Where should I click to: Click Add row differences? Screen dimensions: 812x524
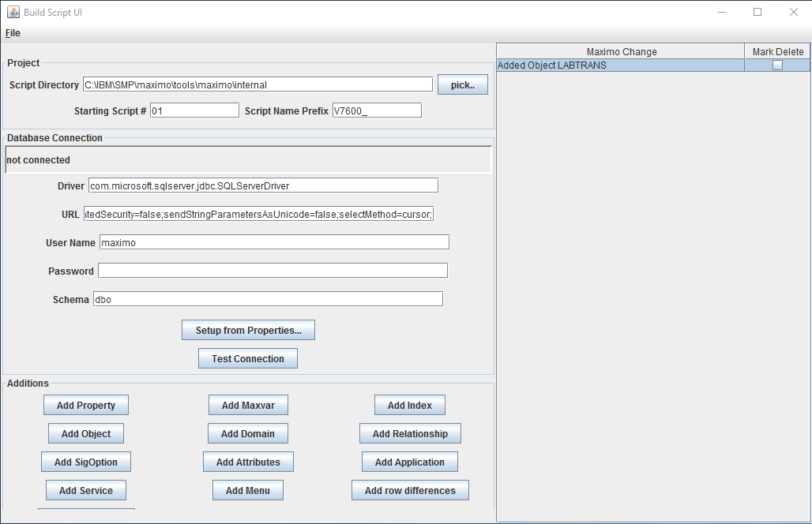point(409,490)
